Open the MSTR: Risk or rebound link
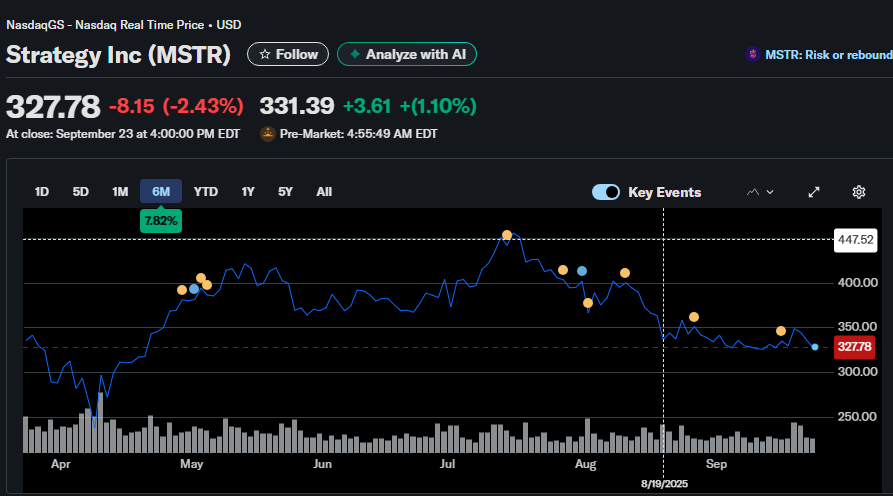893x496 pixels. [829, 55]
